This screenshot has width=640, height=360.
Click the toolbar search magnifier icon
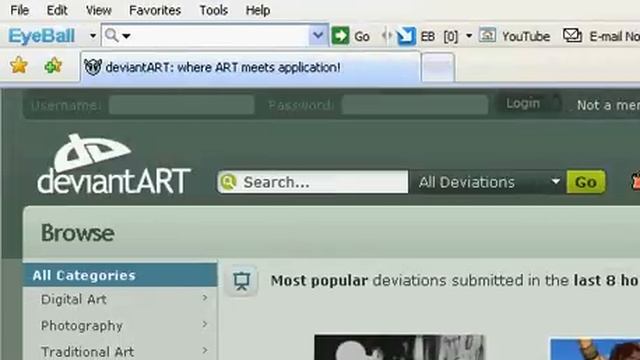pos(111,36)
